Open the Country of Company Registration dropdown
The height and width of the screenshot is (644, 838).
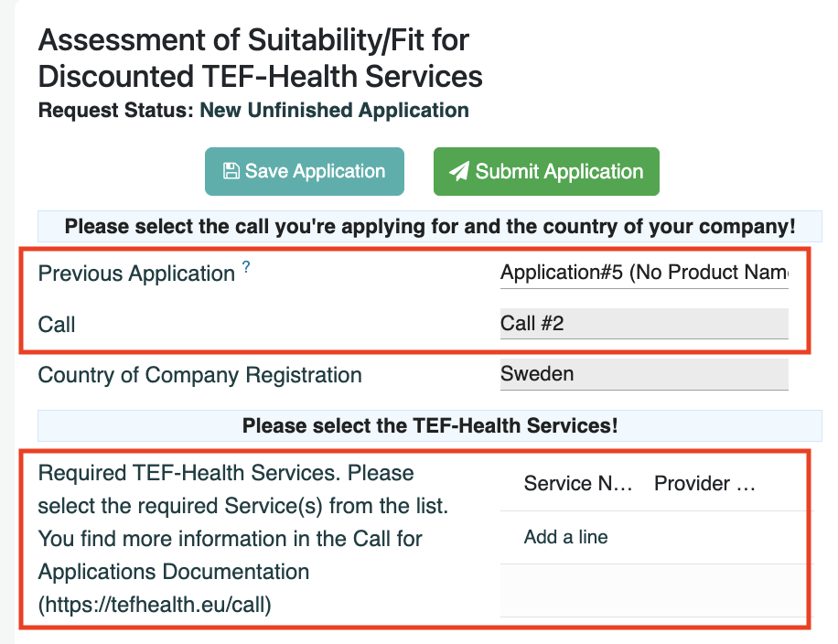point(644,374)
